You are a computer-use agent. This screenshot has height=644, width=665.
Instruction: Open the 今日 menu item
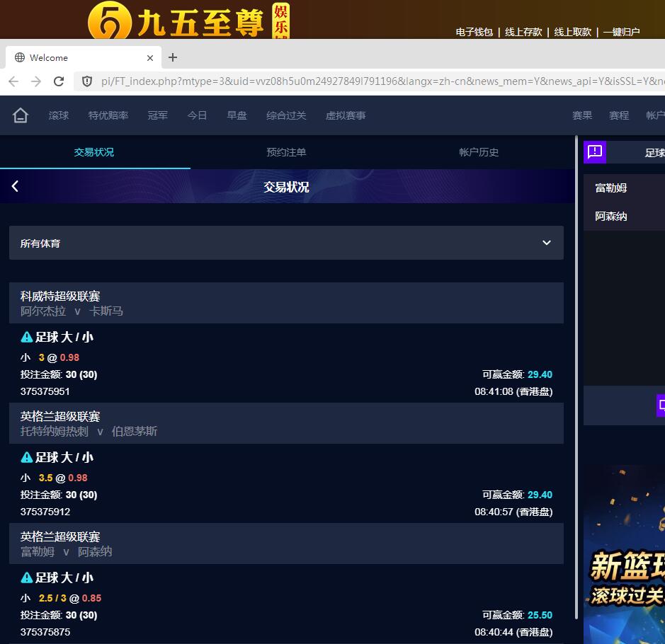197,115
